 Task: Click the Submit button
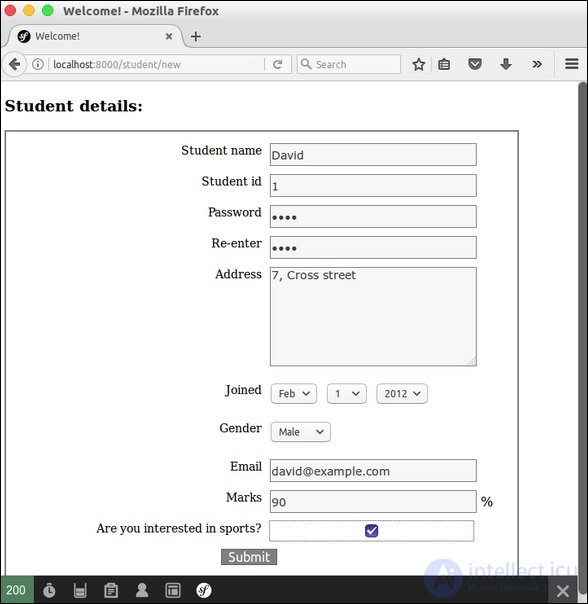pyautogui.click(x=249, y=557)
